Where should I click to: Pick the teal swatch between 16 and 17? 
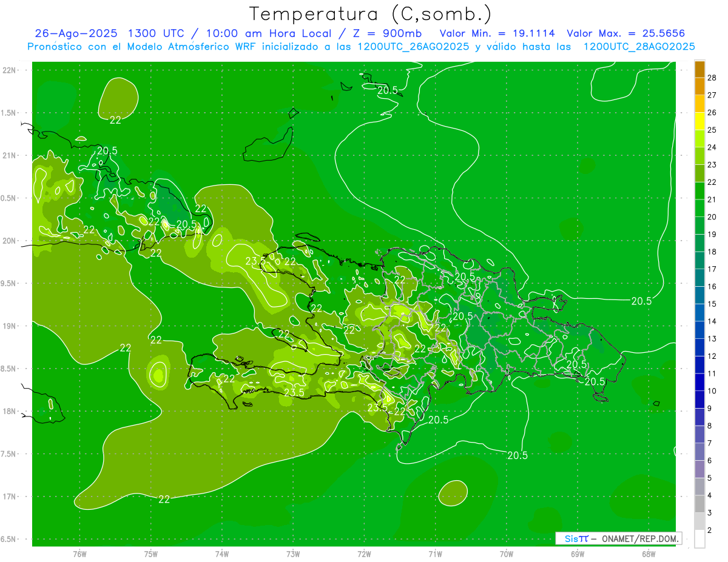[699, 278]
